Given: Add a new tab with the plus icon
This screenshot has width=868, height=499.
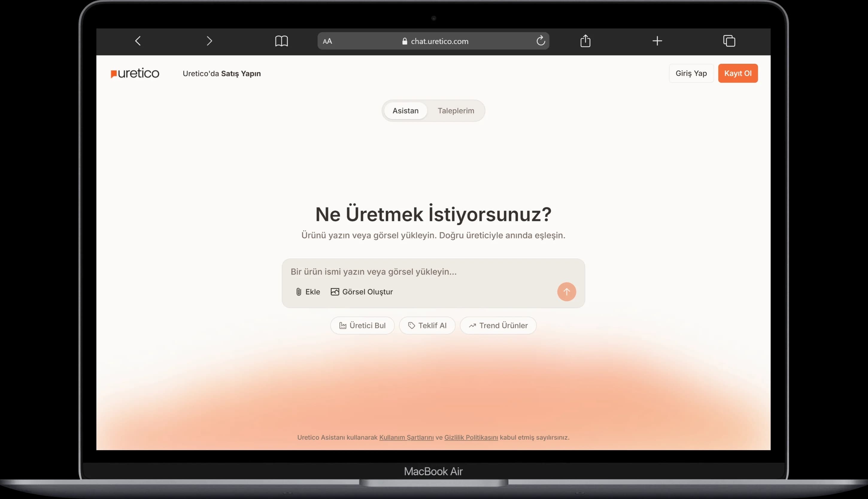Looking at the screenshot, I should 657,41.
